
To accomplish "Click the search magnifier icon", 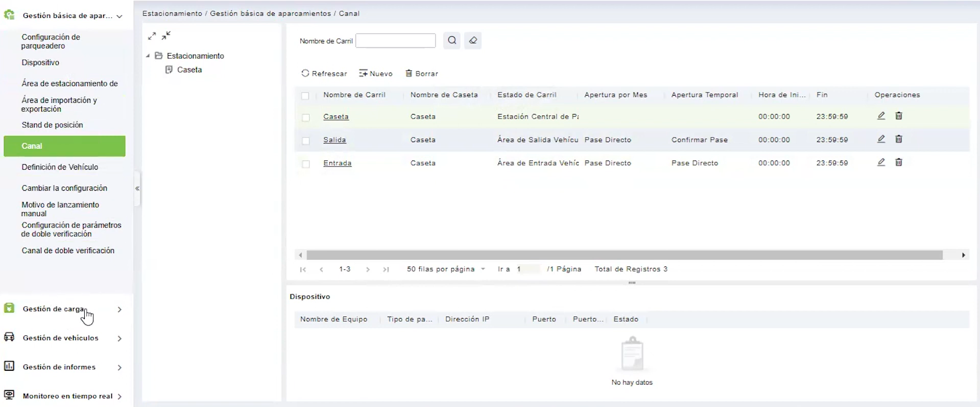I will click(452, 40).
